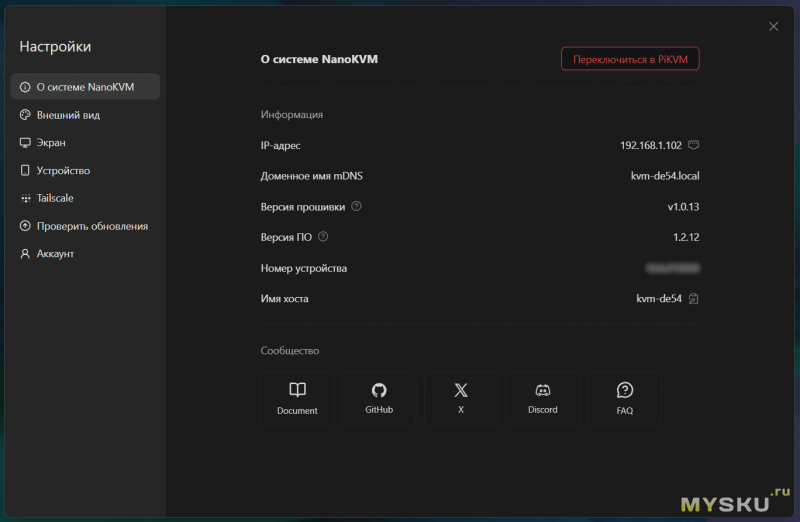800x522 pixels.
Task: Open the Tailscale settings section
Action: tap(55, 198)
